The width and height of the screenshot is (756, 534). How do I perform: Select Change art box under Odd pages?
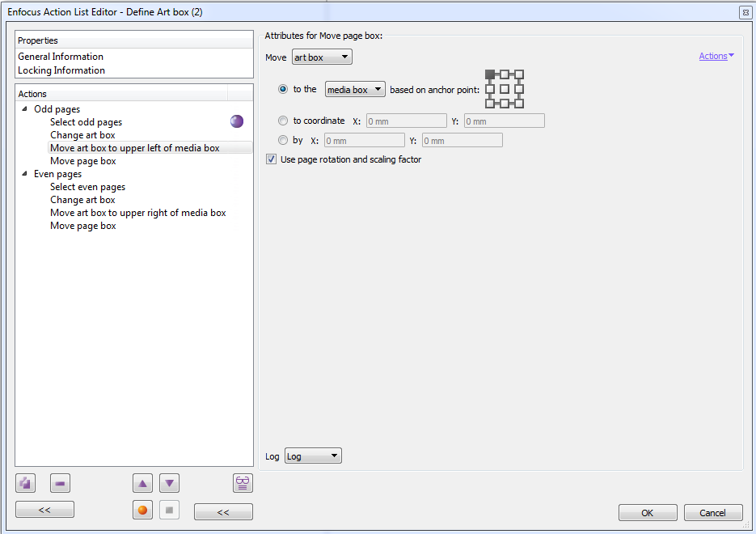(x=82, y=135)
